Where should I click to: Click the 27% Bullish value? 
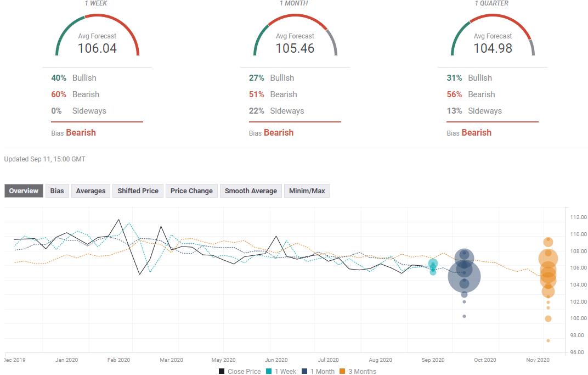[x=257, y=78]
